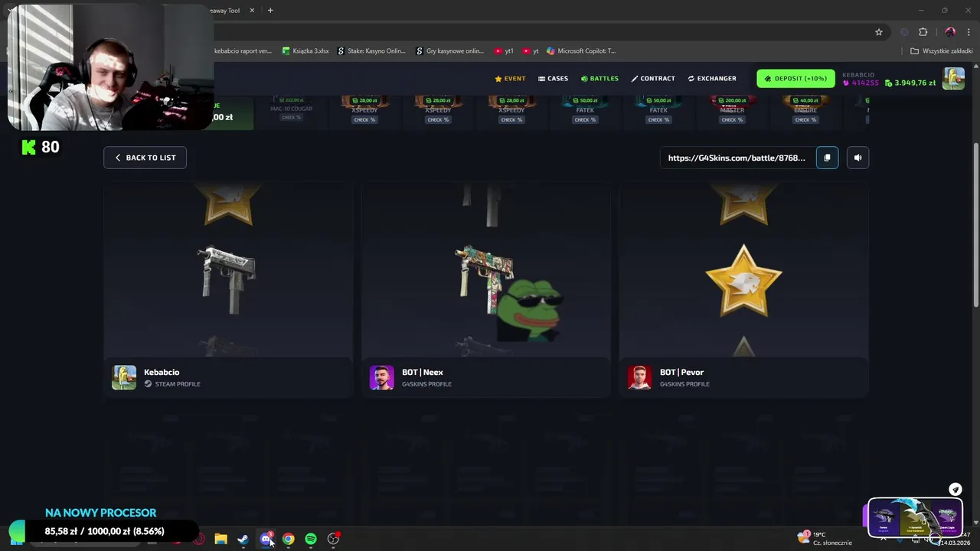Open the yt1 YouTube bookmark
This screenshot has height=551, width=980.
click(x=504, y=51)
